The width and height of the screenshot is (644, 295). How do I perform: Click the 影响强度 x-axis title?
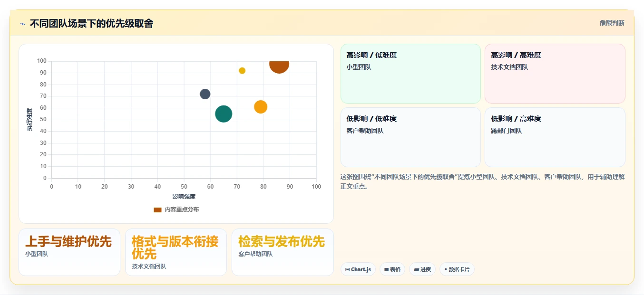(x=184, y=197)
